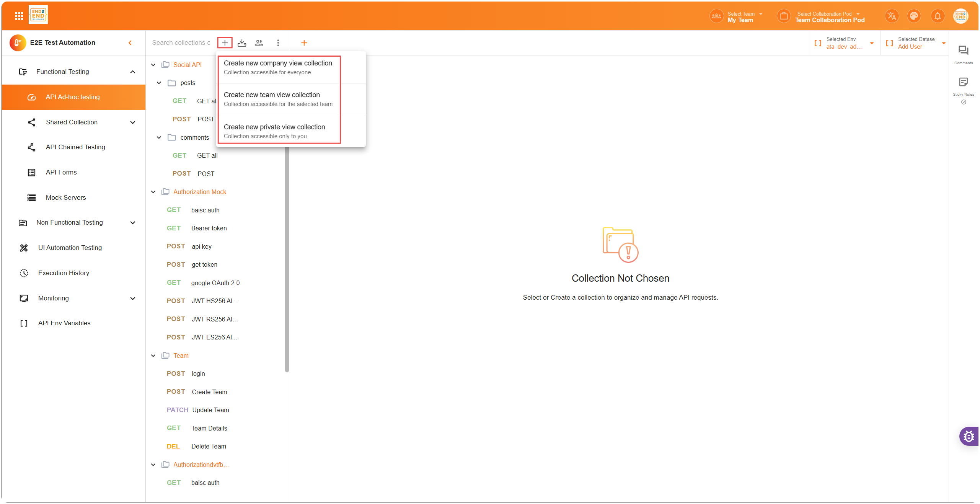Click the purple bug report button
This screenshot has height=504, width=980.
(969, 436)
